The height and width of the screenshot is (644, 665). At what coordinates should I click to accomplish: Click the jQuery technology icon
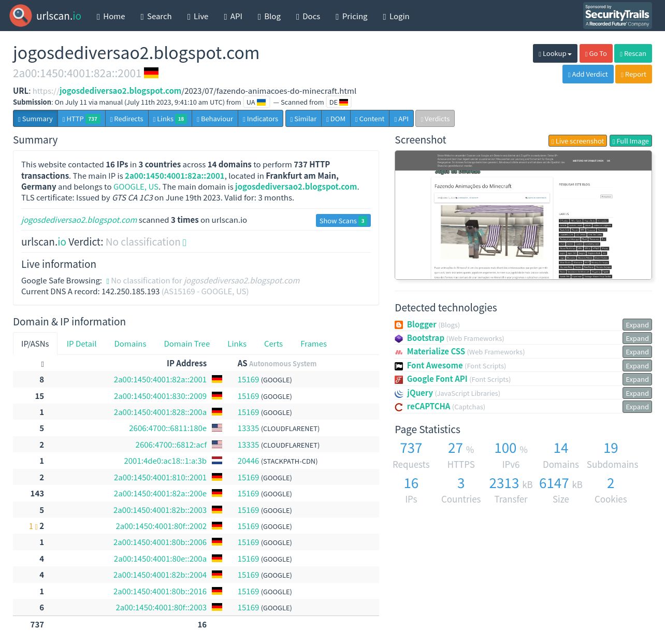pos(399,393)
